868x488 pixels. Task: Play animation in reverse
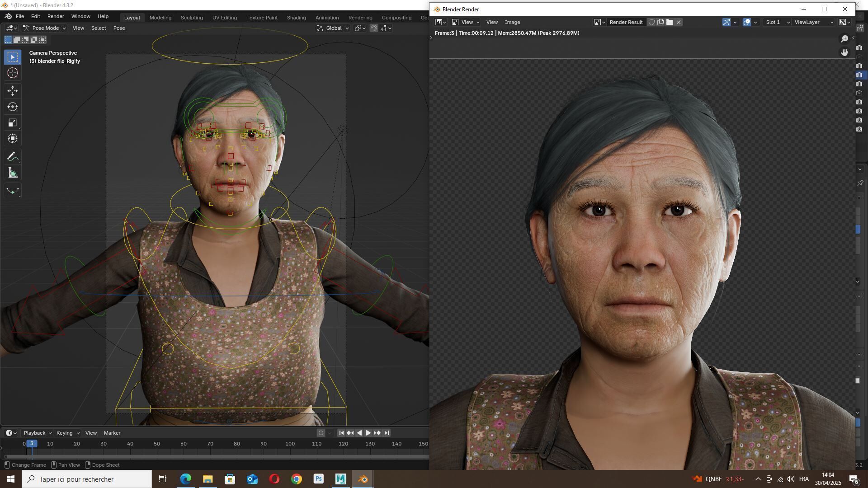[359, 433]
